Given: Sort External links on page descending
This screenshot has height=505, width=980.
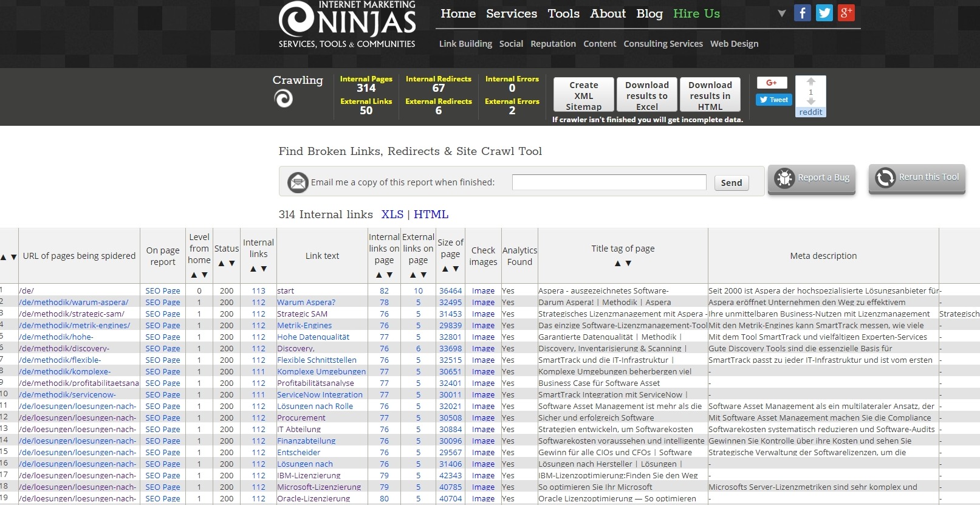Looking at the screenshot, I should point(423,275).
